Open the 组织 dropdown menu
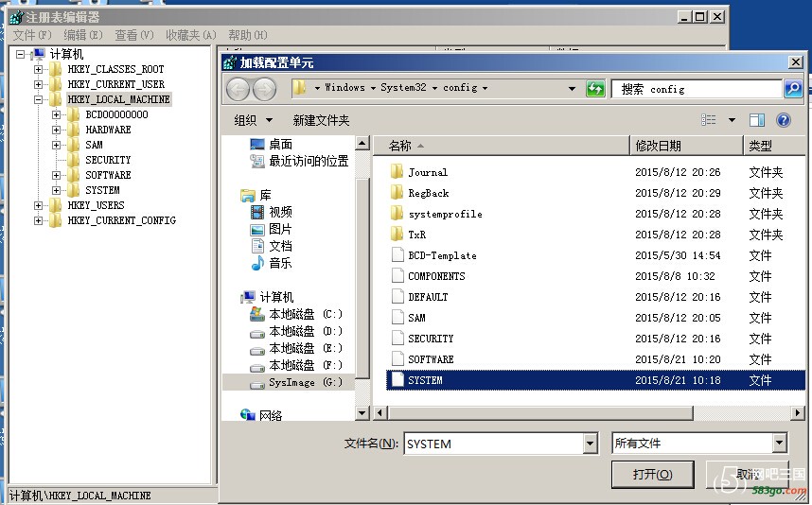Image resolution: width=812 pixels, height=505 pixels. click(254, 120)
